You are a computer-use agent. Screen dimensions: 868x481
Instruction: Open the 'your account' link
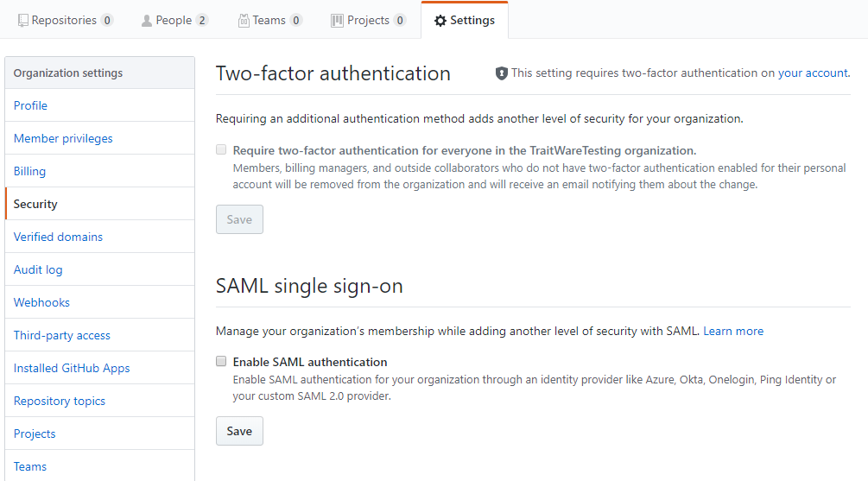pos(813,73)
